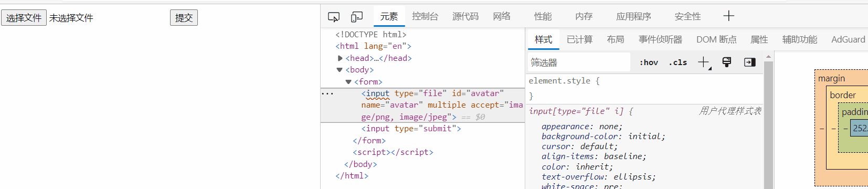Select the 样式 styles sub-tab
This screenshot has height=189, width=868.
pos(543,39)
